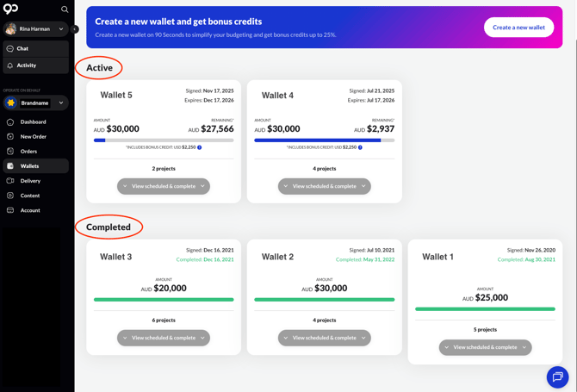Click the Delivery truck icon

10,181
